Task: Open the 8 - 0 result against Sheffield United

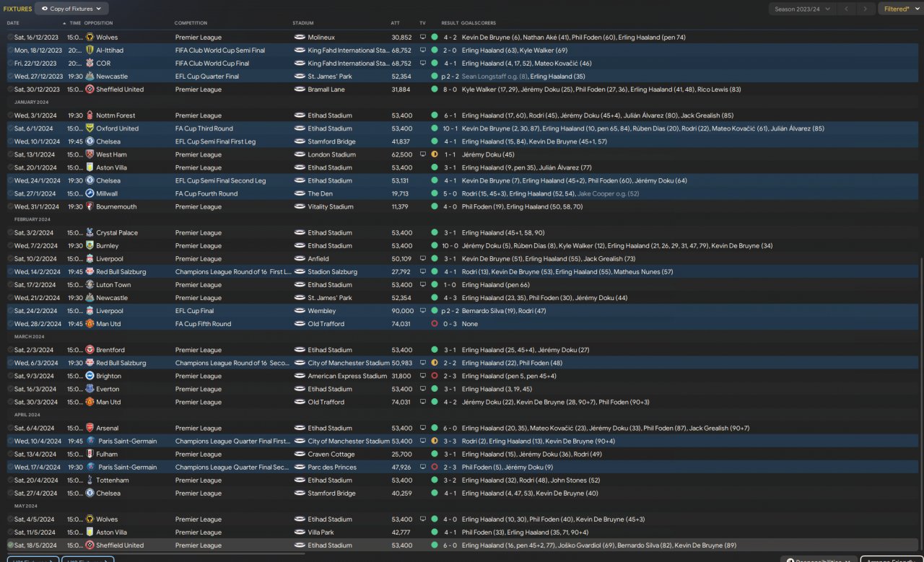Action: pyautogui.click(x=450, y=89)
